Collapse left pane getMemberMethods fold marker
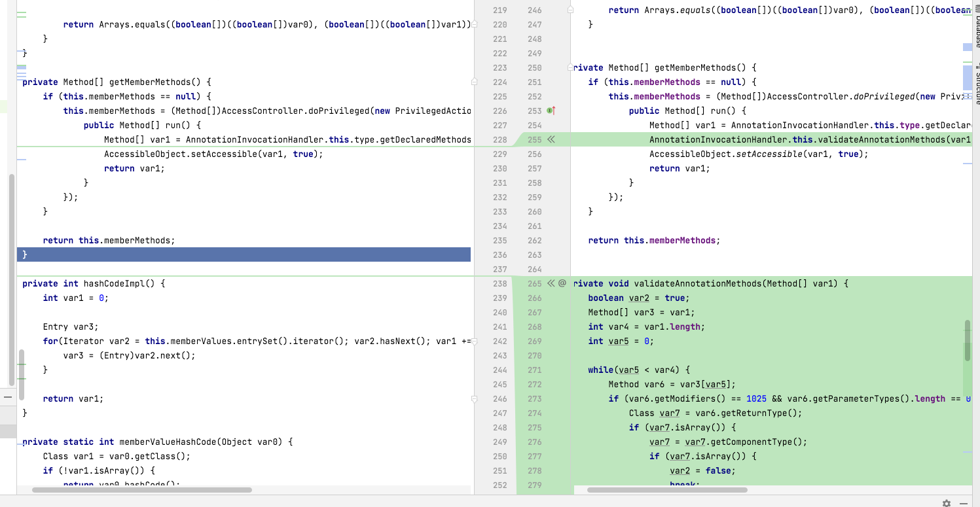 (x=473, y=82)
